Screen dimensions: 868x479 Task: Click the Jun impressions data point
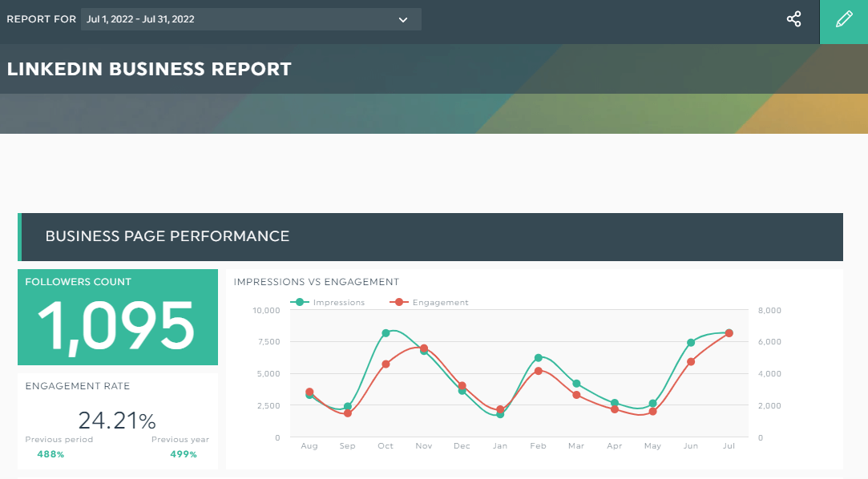click(x=691, y=342)
